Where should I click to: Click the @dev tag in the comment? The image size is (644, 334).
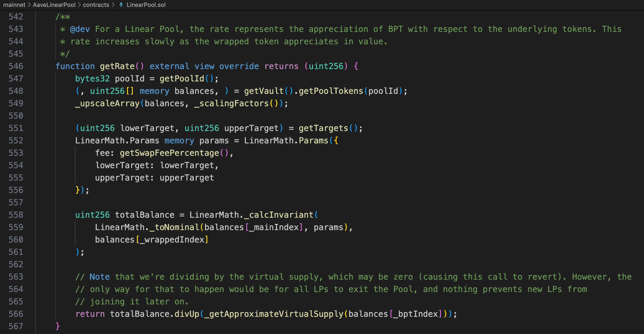coord(80,29)
